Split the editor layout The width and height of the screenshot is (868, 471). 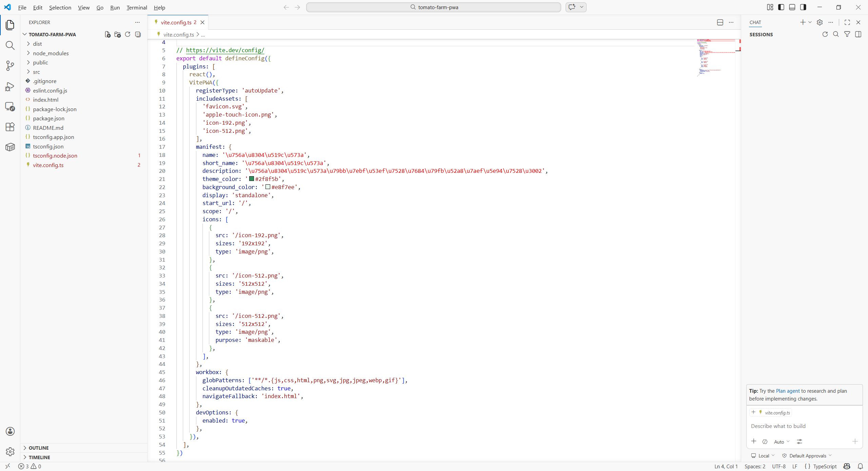point(720,22)
